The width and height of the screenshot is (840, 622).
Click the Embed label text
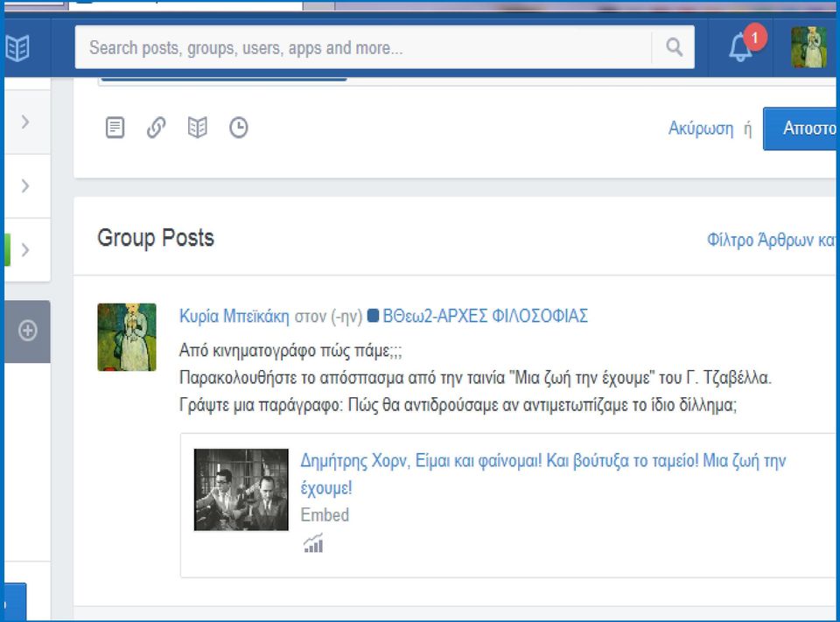(325, 515)
